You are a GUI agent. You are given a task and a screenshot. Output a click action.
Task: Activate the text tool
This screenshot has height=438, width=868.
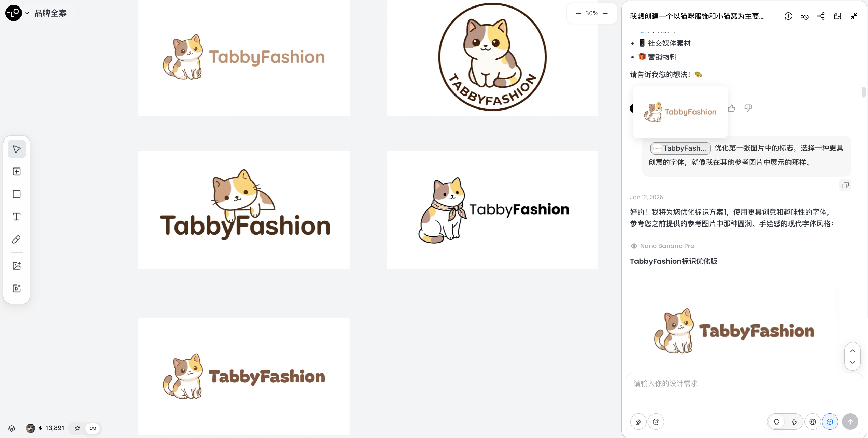click(x=17, y=217)
